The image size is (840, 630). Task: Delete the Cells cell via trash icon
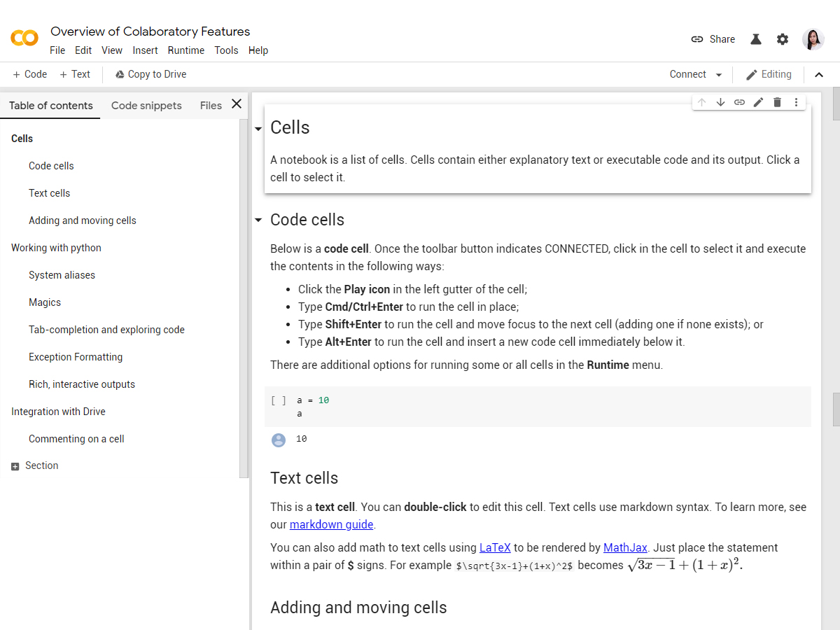click(x=777, y=101)
